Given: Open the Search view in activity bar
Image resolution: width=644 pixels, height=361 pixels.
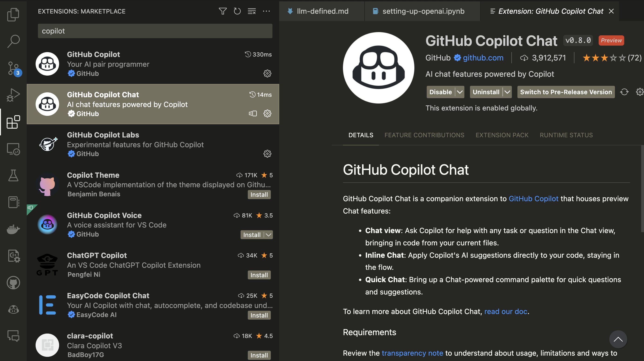Looking at the screenshot, I should 13,41.
